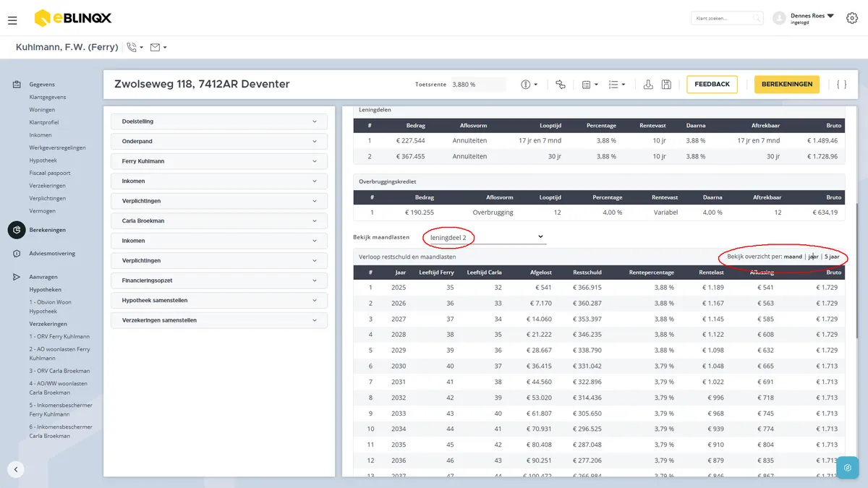Open the phone contact options icon
868x488 pixels.
pos(135,48)
